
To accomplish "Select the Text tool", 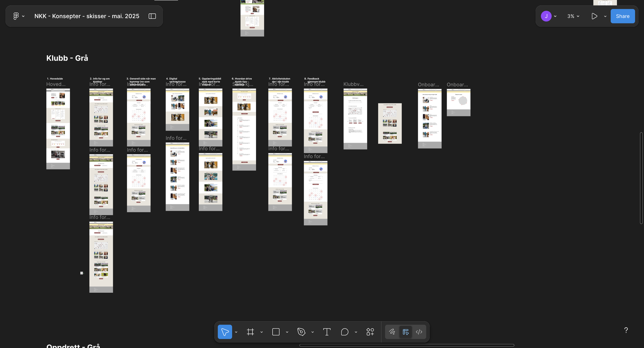I will tap(327, 332).
